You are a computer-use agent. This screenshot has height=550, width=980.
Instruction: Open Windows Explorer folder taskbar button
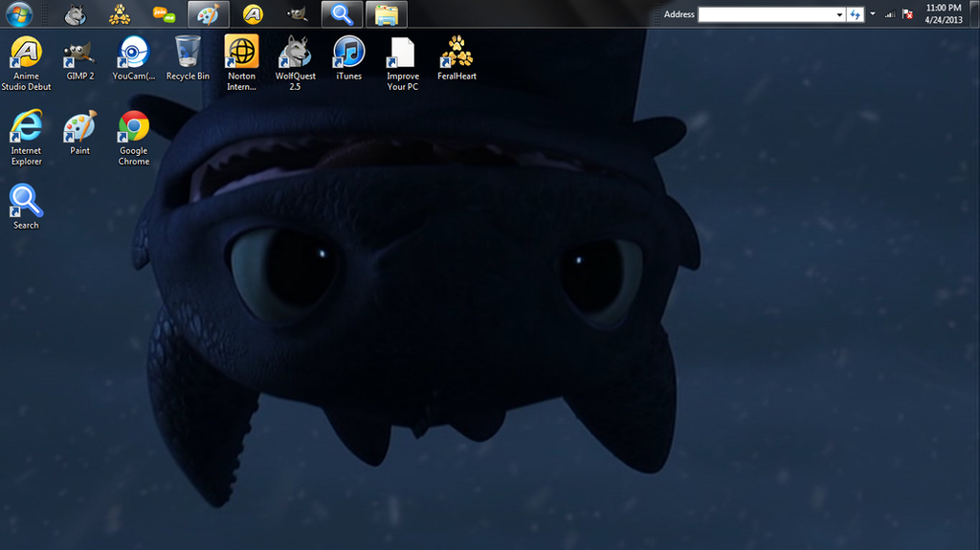point(387,13)
